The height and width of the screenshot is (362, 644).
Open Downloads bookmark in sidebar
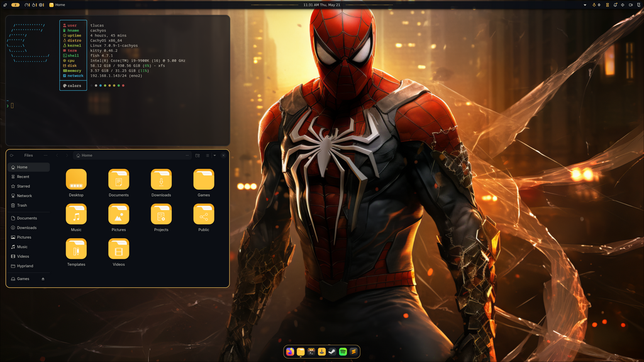point(29,228)
